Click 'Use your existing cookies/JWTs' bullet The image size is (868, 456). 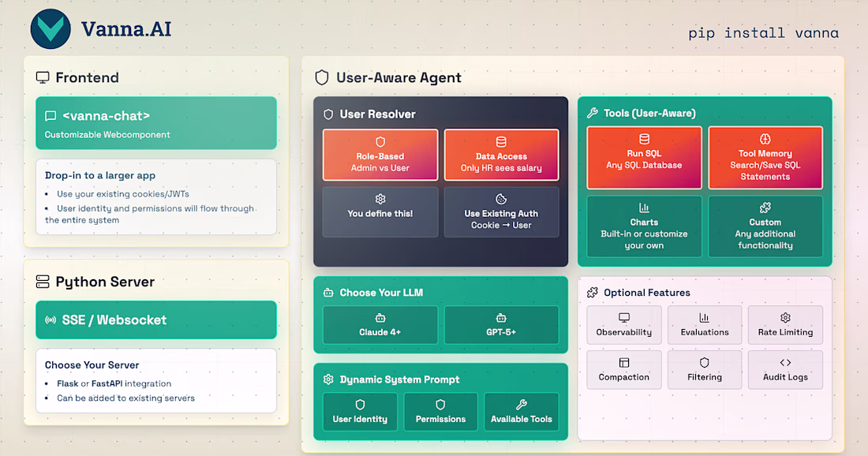pos(123,194)
